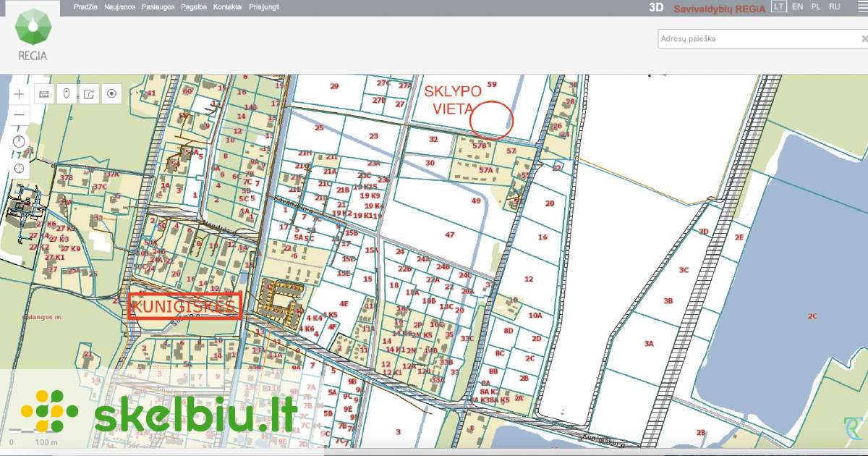Switch language to EN
This screenshot has width=868, height=456.
tap(798, 7)
